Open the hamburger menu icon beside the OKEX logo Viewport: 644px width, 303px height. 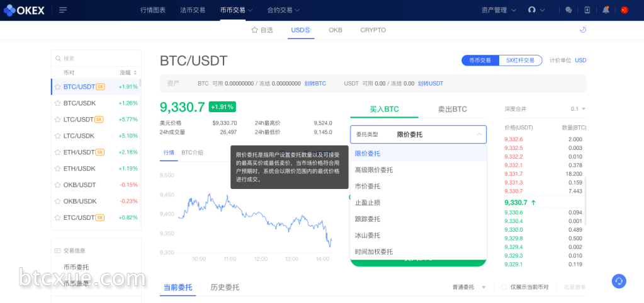tap(63, 10)
